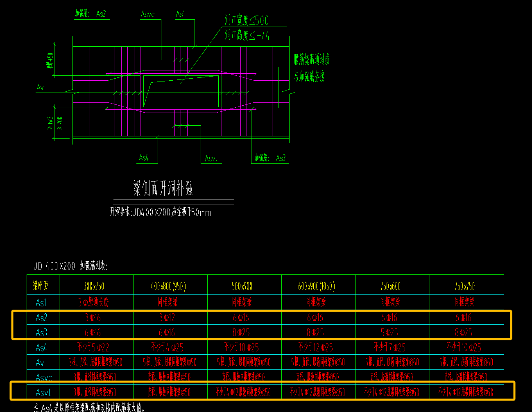Click the 'Asvt' callout label below the beam
Viewport: 532px width, 412px height.
[211, 158]
